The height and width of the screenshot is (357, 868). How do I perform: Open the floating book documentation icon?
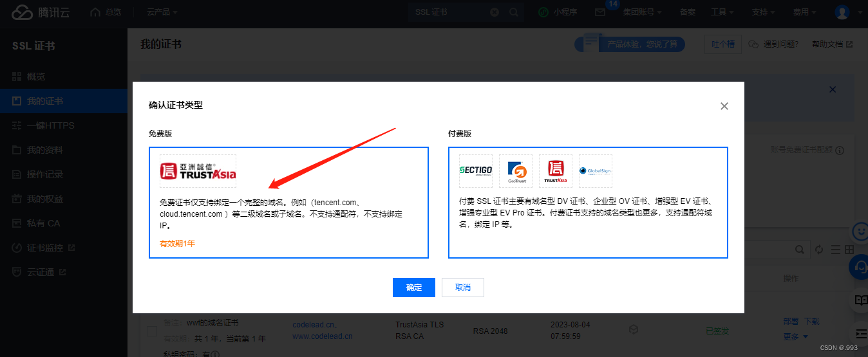click(860, 300)
